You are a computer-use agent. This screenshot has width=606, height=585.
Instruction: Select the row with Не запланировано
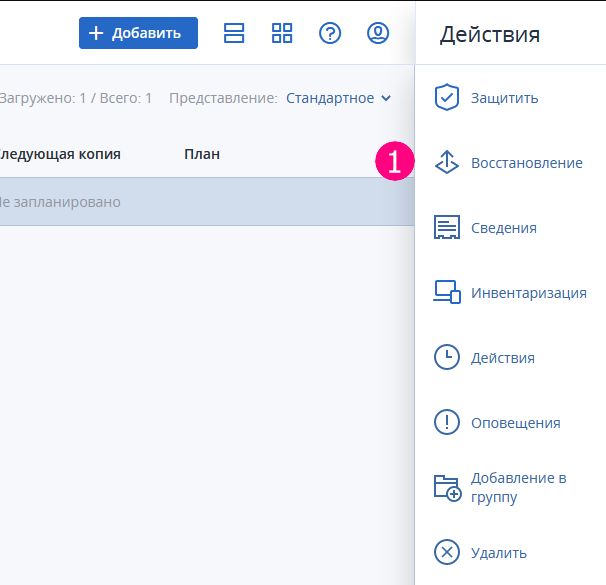click(207, 202)
